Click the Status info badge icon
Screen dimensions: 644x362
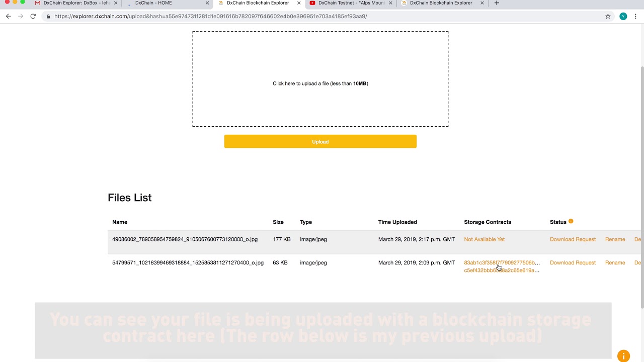tap(571, 221)
